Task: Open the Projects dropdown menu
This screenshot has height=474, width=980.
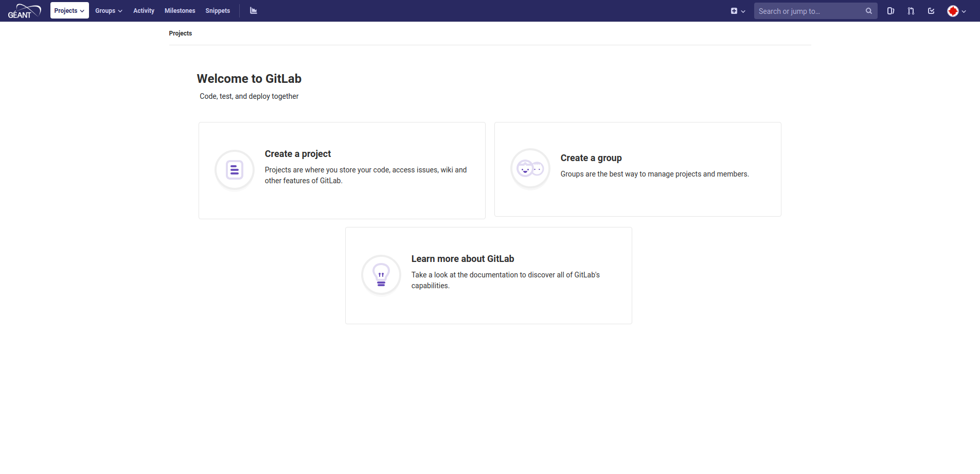Action: tap(69, 10)
